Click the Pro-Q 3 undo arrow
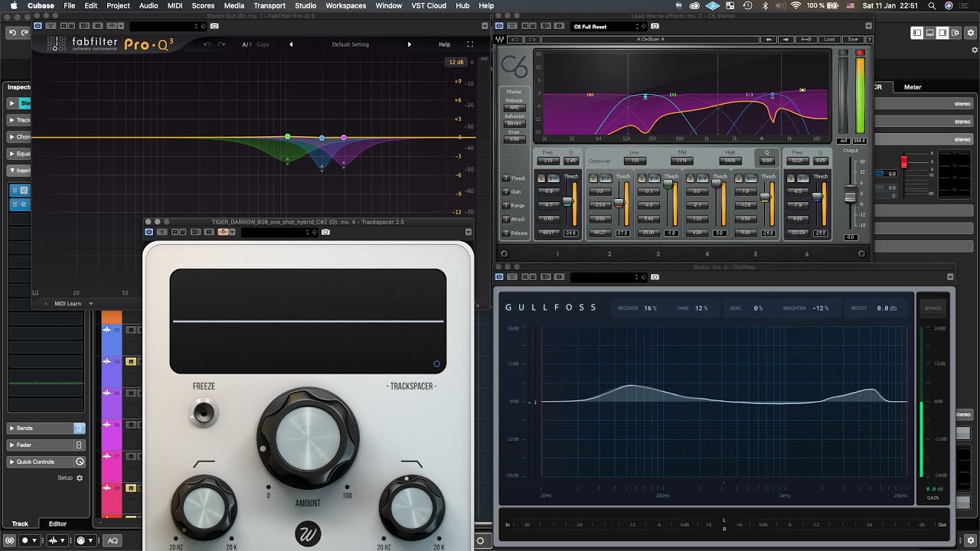 point(207,44)
